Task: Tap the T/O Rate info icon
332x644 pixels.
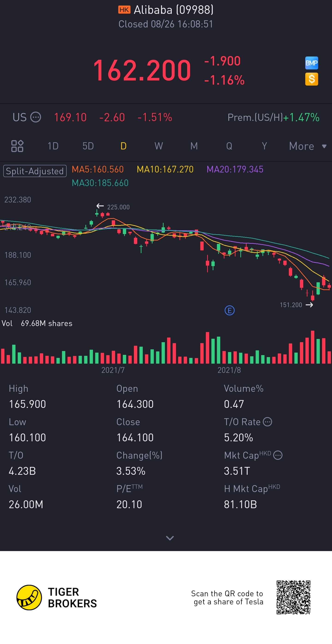Action: 267,422
